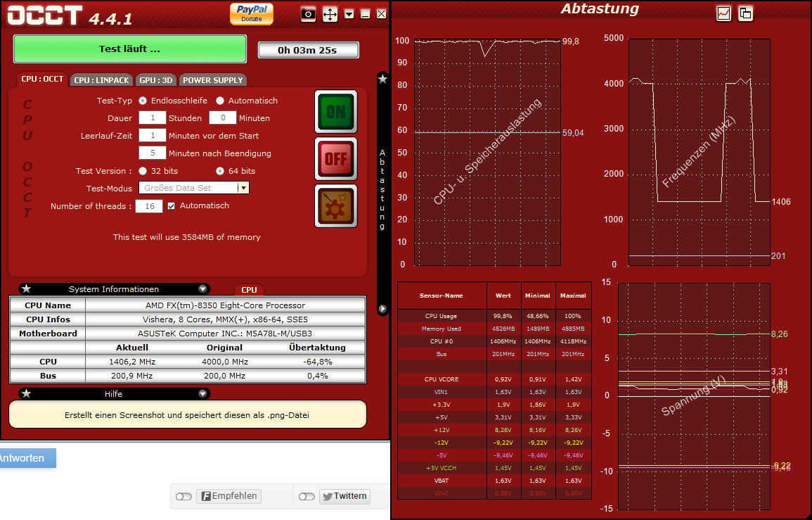Viewport: 812px width, 520px height.
Task: Click the vertical Abtastung sidebar label
Action: (x=382, y=190)
